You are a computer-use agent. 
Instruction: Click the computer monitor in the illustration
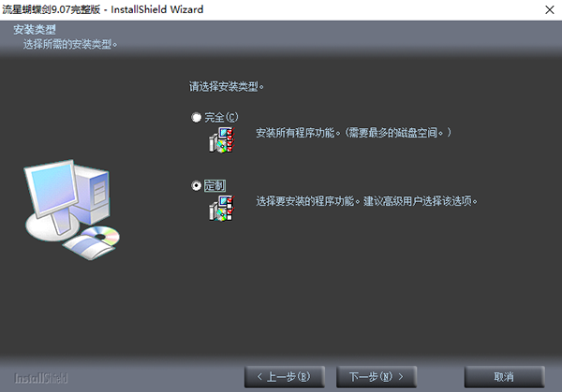point(55,192)
